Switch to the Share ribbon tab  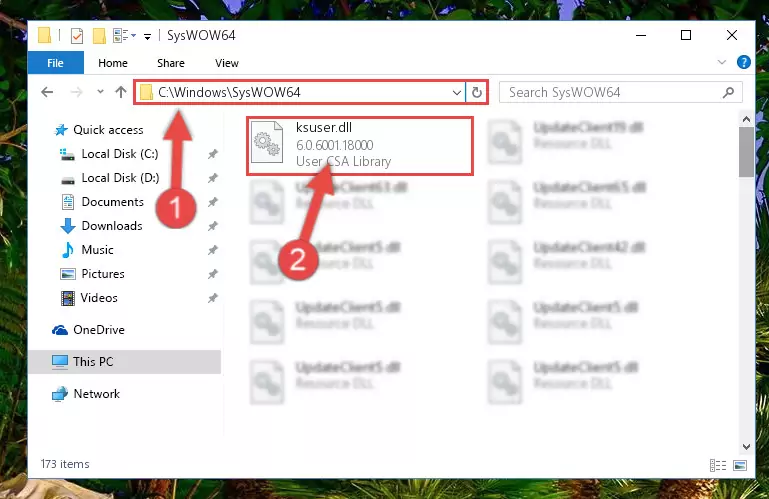click(x=171, y=63)
